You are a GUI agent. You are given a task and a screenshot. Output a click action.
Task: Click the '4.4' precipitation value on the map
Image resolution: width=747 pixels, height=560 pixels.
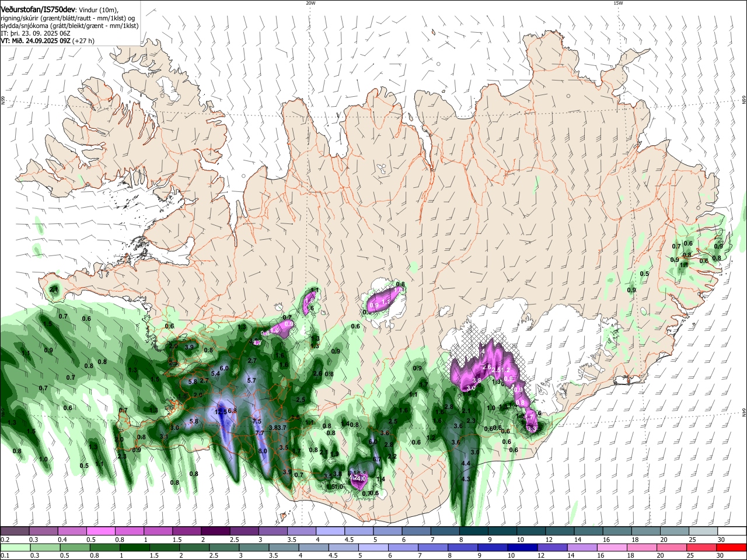click(466, 463)
